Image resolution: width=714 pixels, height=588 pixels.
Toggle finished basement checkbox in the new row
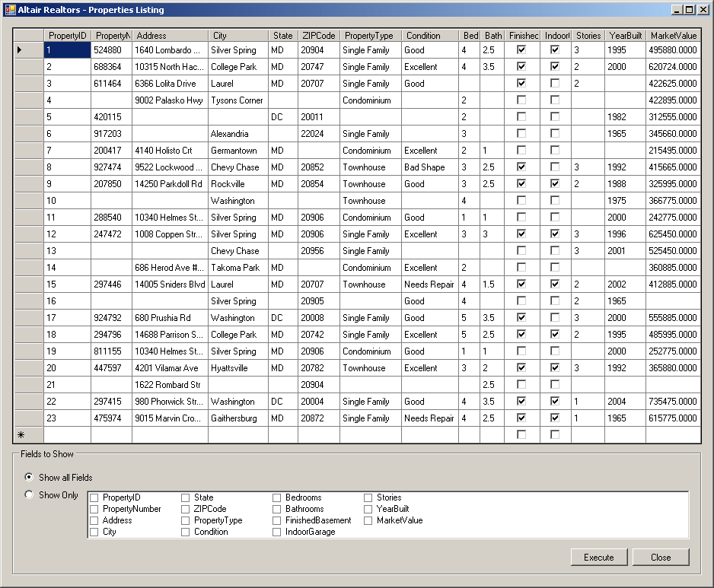coord(521,434)
